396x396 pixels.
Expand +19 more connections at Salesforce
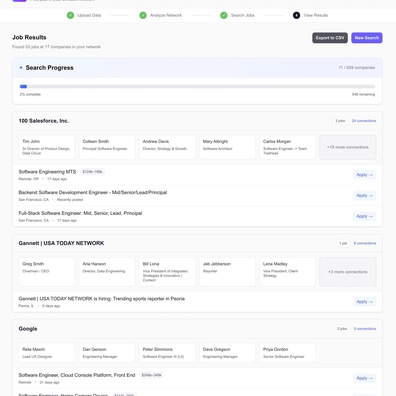pos(348,147)
